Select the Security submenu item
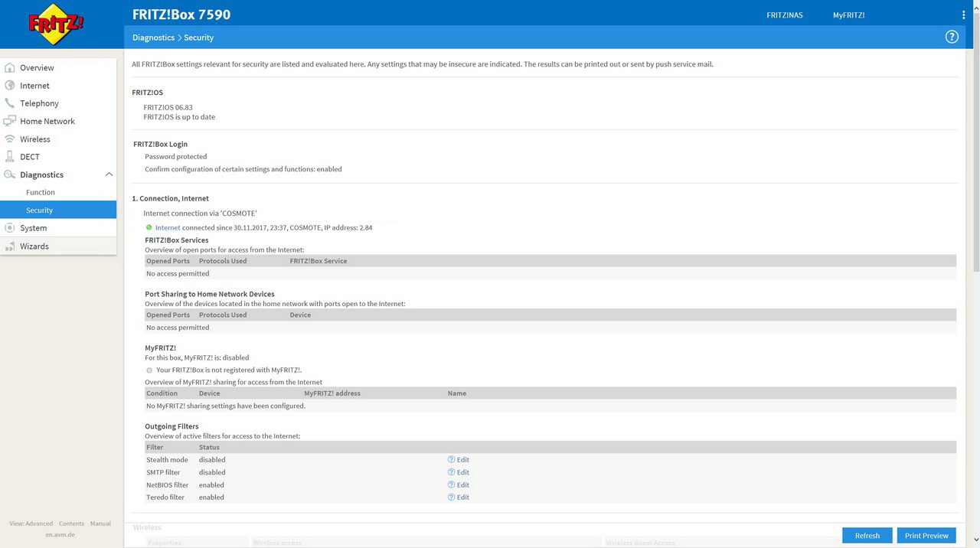This screenshot has height=548, width=980. (x=58, y=210)
